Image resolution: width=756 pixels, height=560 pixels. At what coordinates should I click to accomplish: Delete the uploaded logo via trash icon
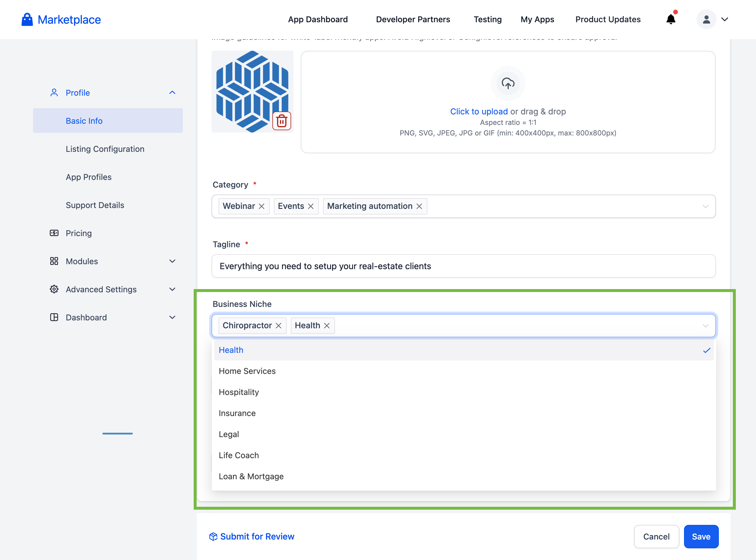(x=282, y=121)
